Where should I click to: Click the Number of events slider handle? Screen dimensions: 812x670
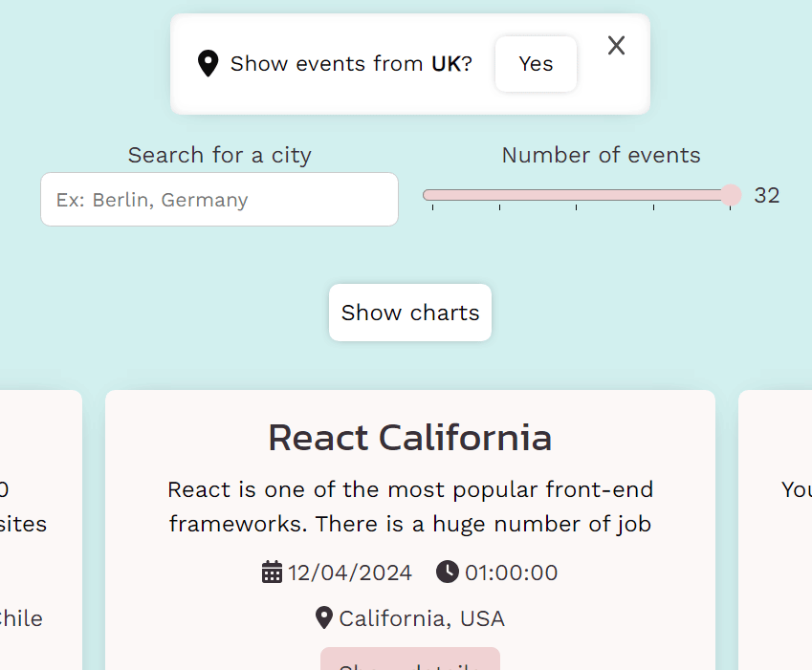tap(731, 195)
